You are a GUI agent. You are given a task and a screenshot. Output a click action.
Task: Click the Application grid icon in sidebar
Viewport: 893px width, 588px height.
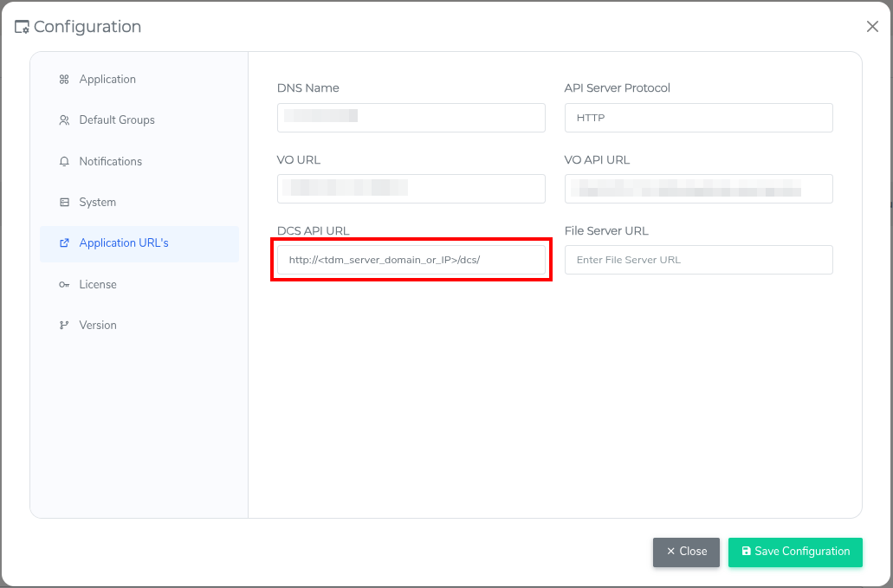(x=64, y=79)
